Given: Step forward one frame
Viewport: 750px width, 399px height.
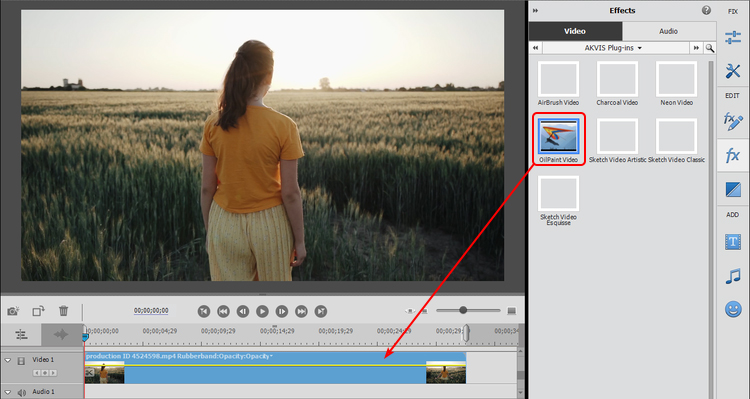Looking at the screenshot, I should (x=282, y=311).
